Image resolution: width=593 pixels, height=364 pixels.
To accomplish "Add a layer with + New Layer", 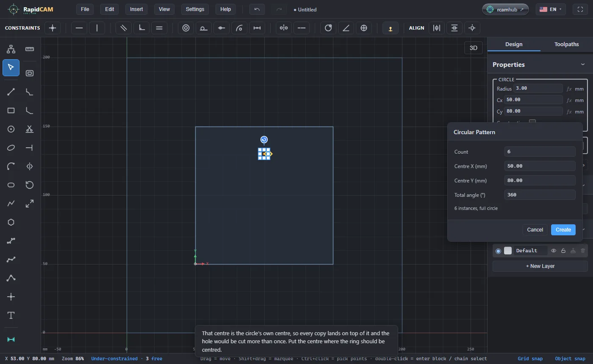I will (540, 266).
